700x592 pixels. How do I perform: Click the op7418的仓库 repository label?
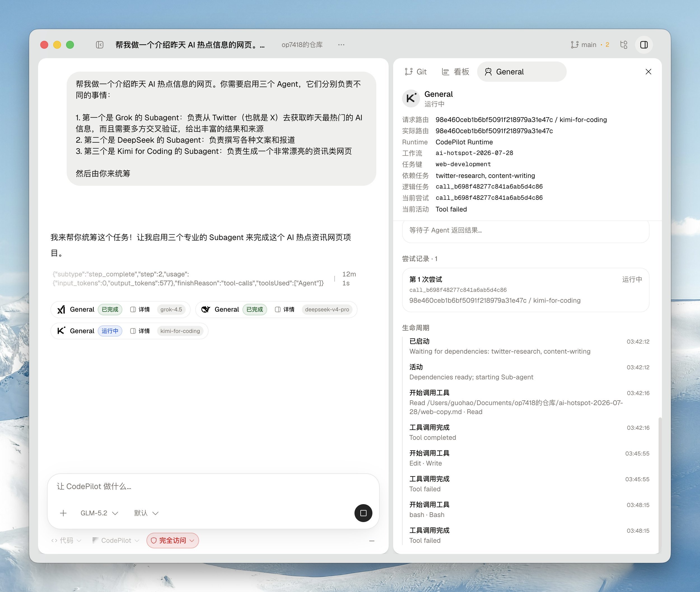(302, 45)
